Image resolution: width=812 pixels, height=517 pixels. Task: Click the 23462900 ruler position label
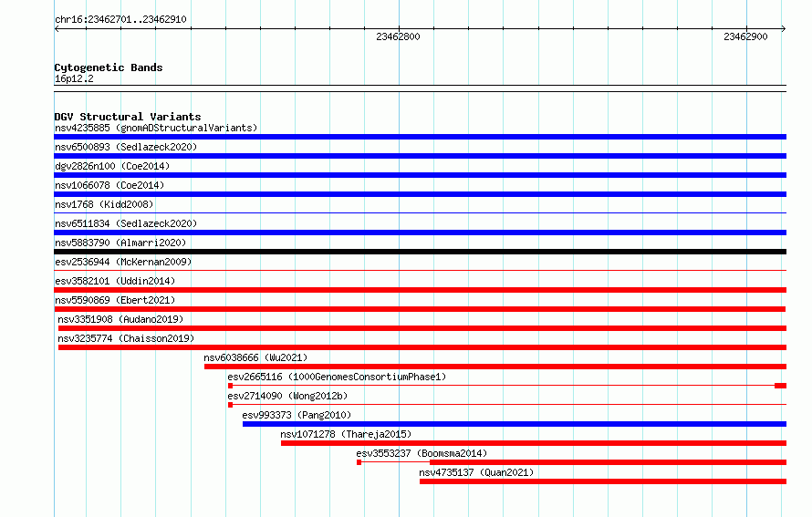[x=745, y=36]
